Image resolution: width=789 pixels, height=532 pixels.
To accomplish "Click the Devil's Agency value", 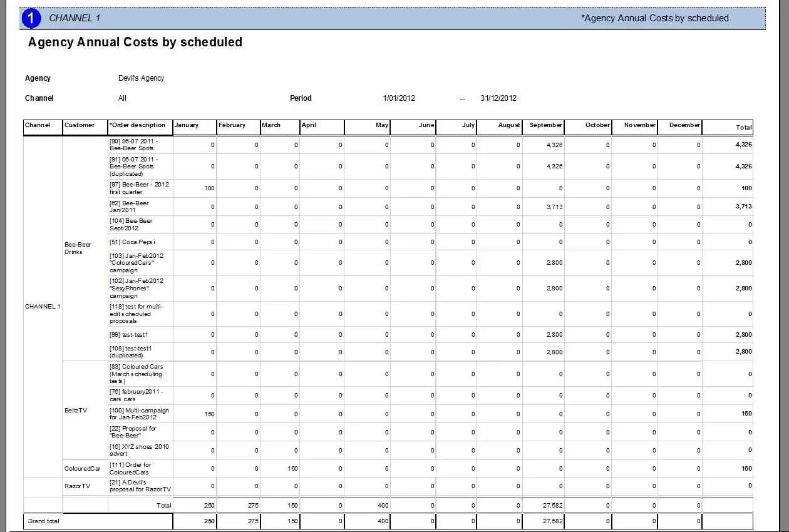I will click(141, 78).
